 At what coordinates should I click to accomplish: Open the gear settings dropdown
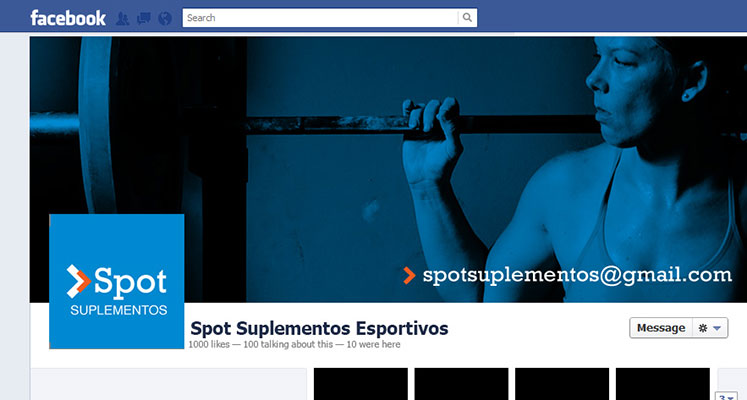pyautogui.click(x=710, y=328)
